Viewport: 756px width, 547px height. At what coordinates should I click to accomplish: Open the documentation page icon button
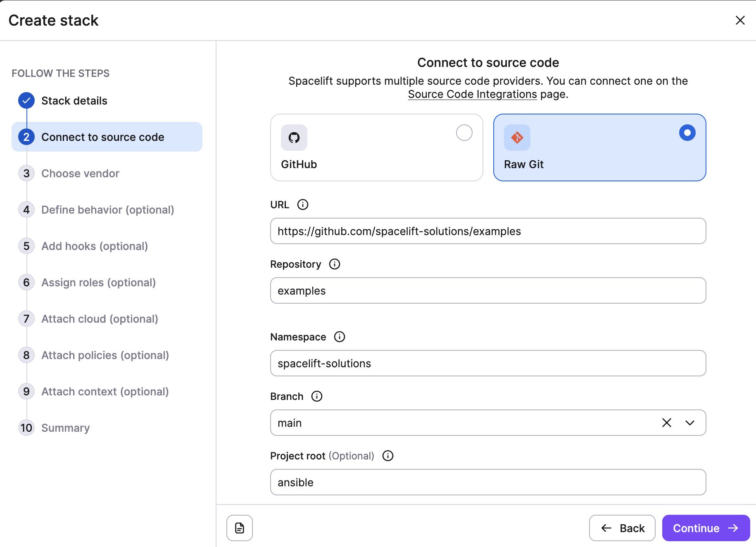240,528
